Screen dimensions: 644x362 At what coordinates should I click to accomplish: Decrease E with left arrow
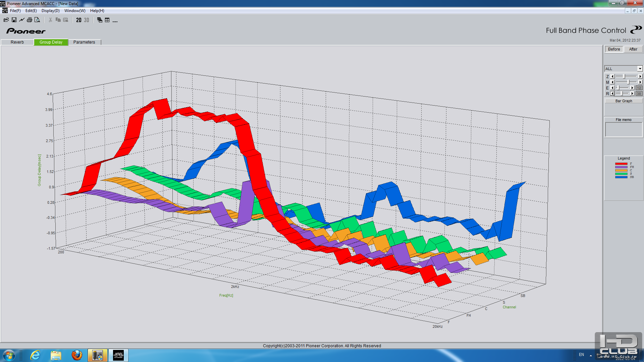[612, 88]
